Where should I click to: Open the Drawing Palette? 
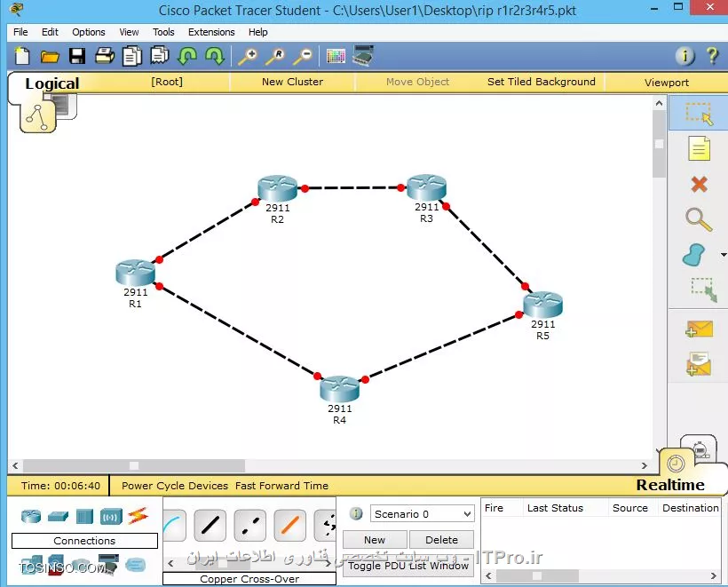(336, 56)
